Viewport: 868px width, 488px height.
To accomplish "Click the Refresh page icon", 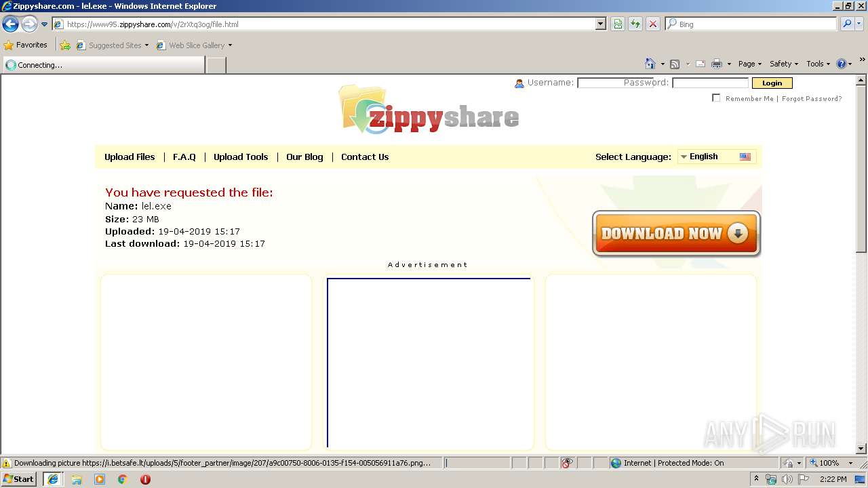I will [x=635, y=24].
